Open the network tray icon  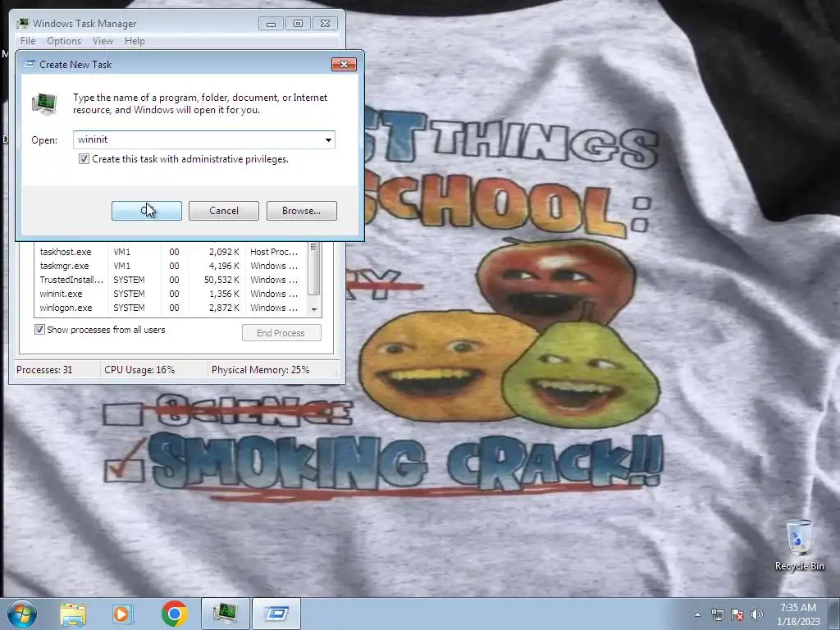[717, 614]
